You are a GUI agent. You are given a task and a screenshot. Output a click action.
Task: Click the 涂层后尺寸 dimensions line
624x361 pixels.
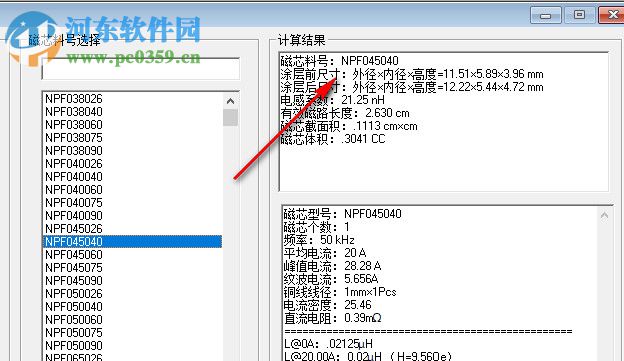tap(412, 87)
